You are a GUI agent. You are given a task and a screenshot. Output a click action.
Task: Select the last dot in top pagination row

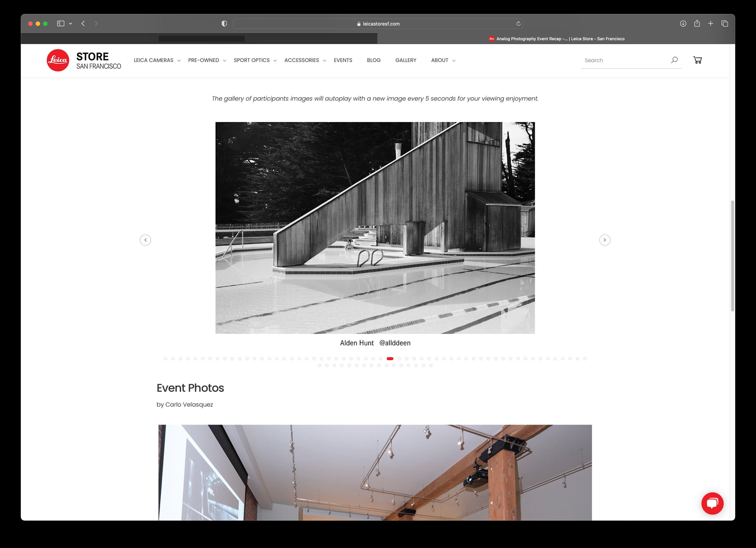[x=585, y=359]
